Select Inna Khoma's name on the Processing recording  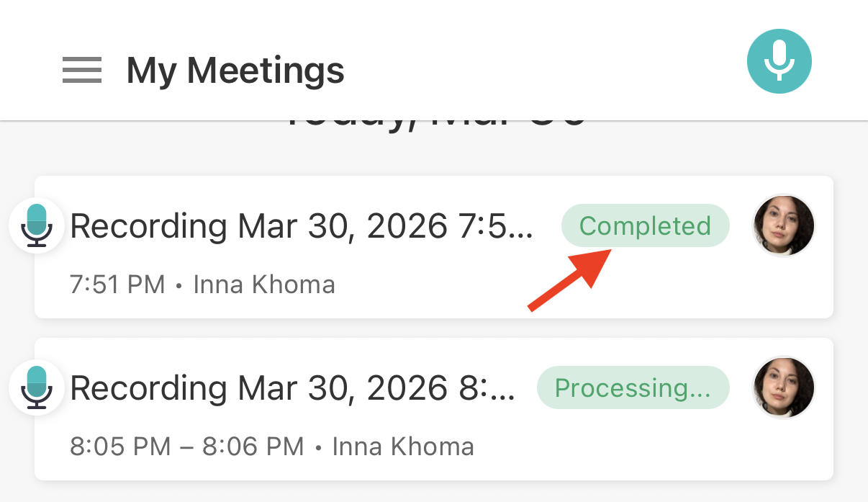403,447
